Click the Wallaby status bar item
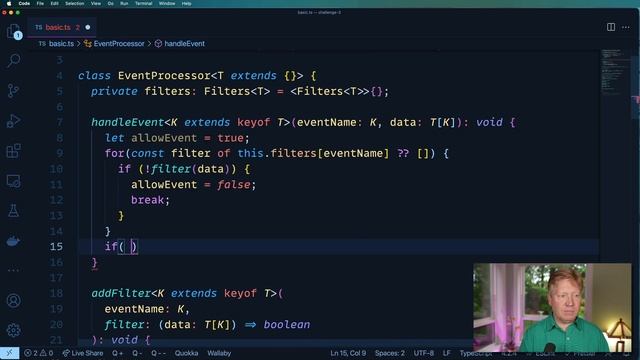Viewport: 640px width, 360px height. pyautogui.click(x=219, y=353)
